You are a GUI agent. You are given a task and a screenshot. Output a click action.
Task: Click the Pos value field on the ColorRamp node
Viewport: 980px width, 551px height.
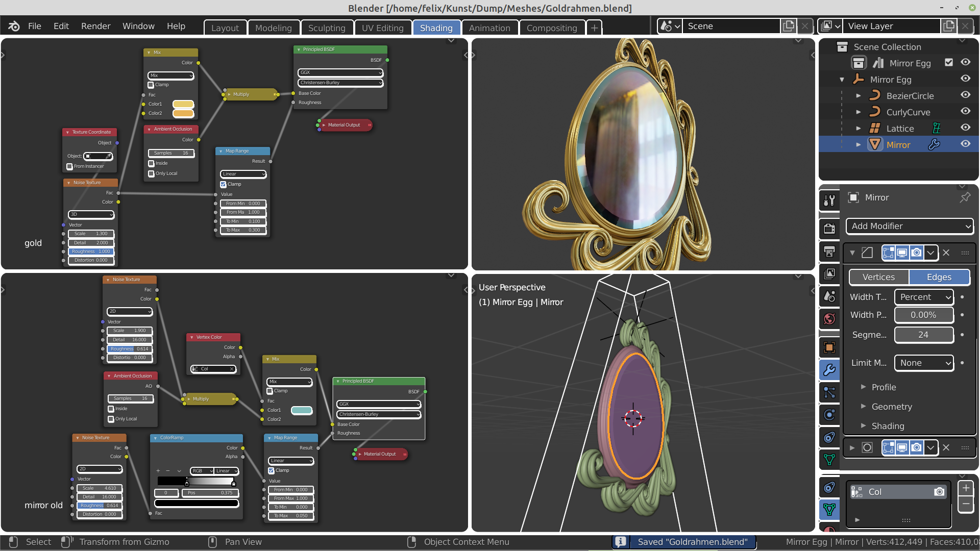pos(210,493)
